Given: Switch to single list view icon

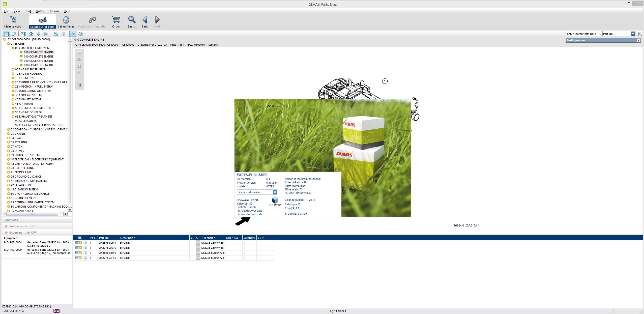Looking at the screenshot, I should pyautogui.click(x=7, y=34).
